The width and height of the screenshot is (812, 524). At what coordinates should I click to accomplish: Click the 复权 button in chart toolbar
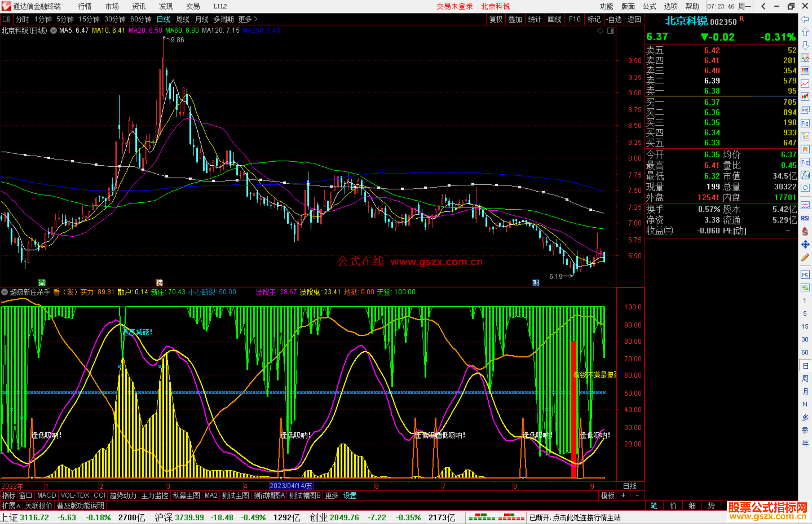496,19
